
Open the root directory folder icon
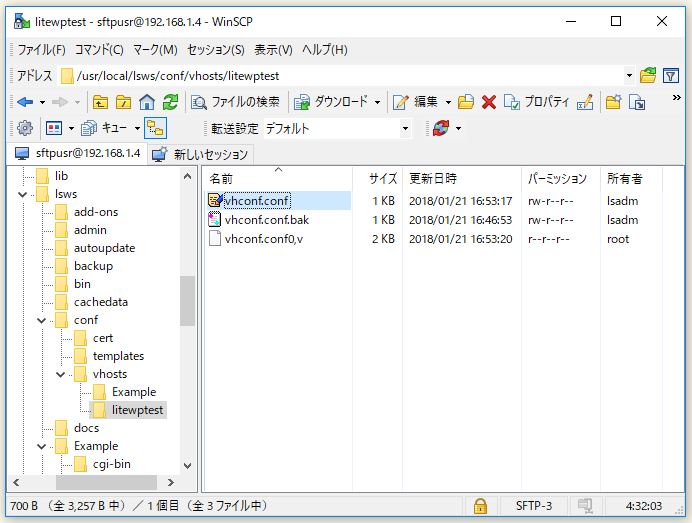coord(124,102)
